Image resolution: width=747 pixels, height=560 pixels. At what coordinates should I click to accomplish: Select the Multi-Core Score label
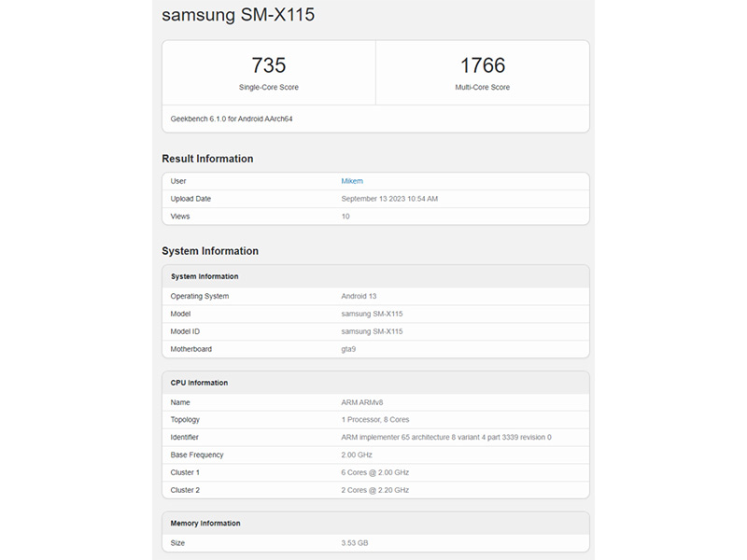(482, 87)
